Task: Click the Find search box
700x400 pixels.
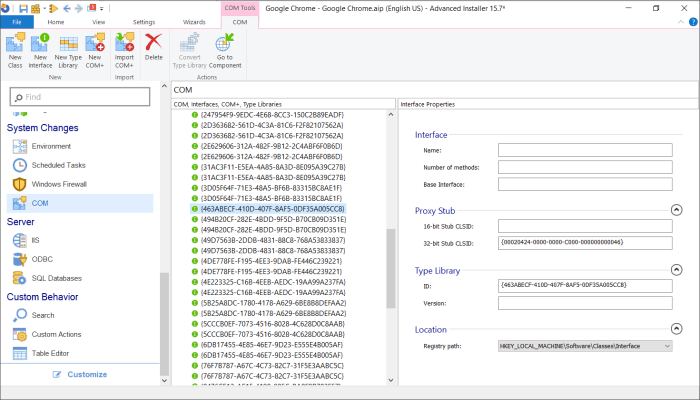Action: pyautogui.click(x=80, y=97)
